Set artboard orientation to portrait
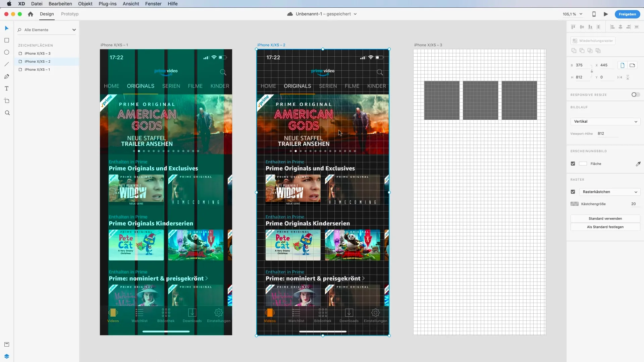 pos(623,65)
